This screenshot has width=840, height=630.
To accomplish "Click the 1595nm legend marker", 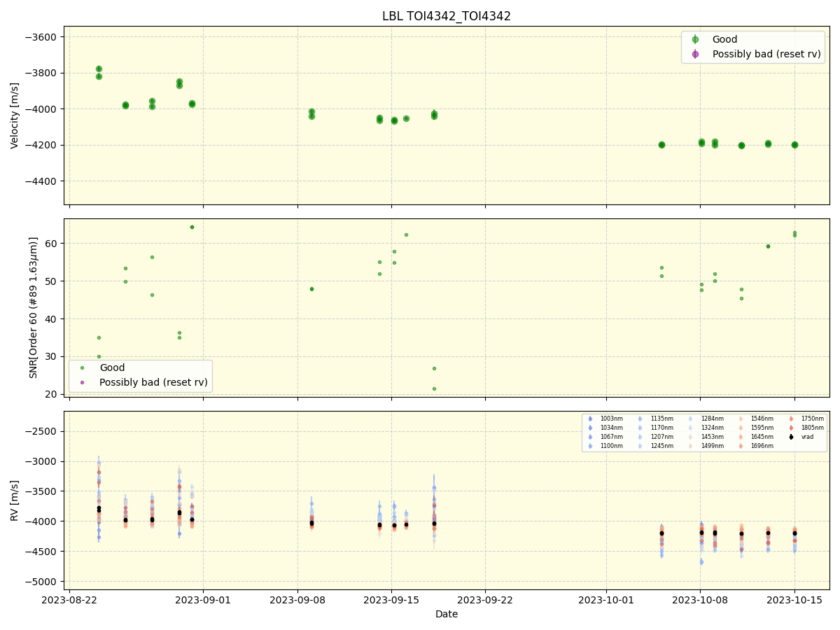I will point(741,428).
